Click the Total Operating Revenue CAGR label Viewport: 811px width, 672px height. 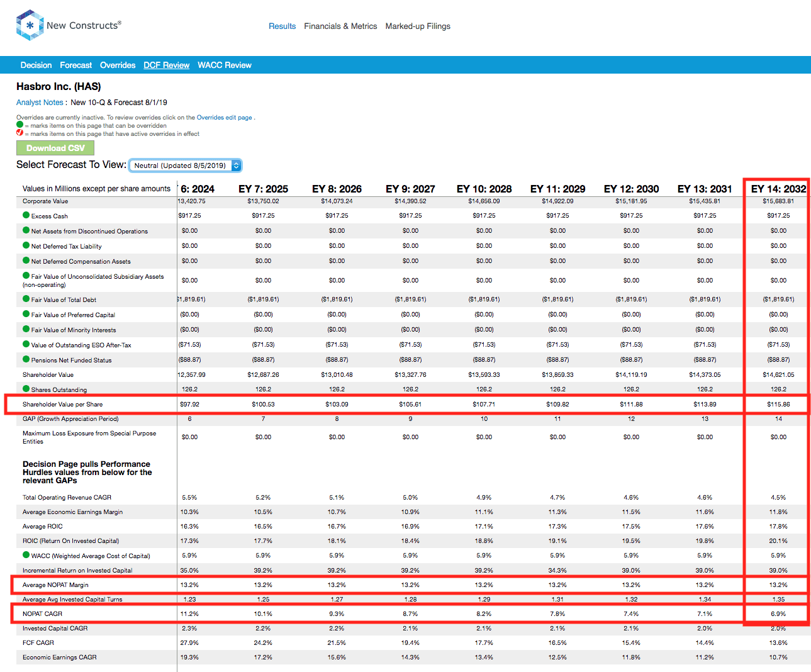pos(67,498)
